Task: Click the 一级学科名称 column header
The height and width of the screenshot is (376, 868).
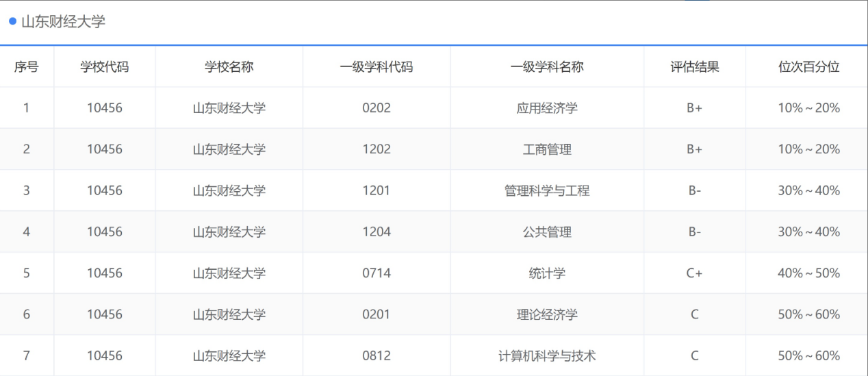Action: coord(547,66)
